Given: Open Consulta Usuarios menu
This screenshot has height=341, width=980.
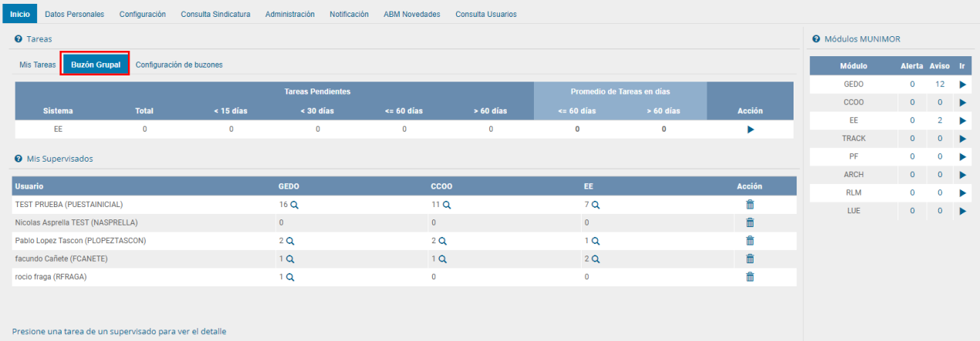Looking at the screenshot, I should (x=485, y=14).
